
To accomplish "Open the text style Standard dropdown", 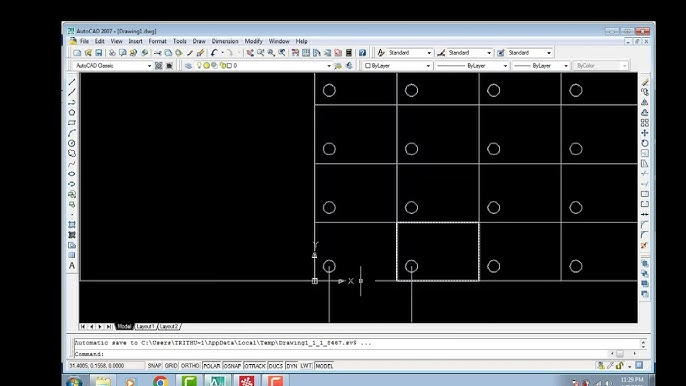I will pos(429,53).
